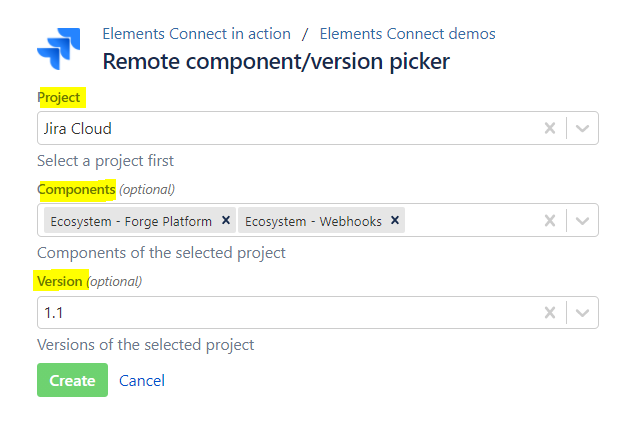Select the Ecosystem - Forge Platform chip
Image resolution: width=633 pixels, height=423 pixels.
click(128, 221)
